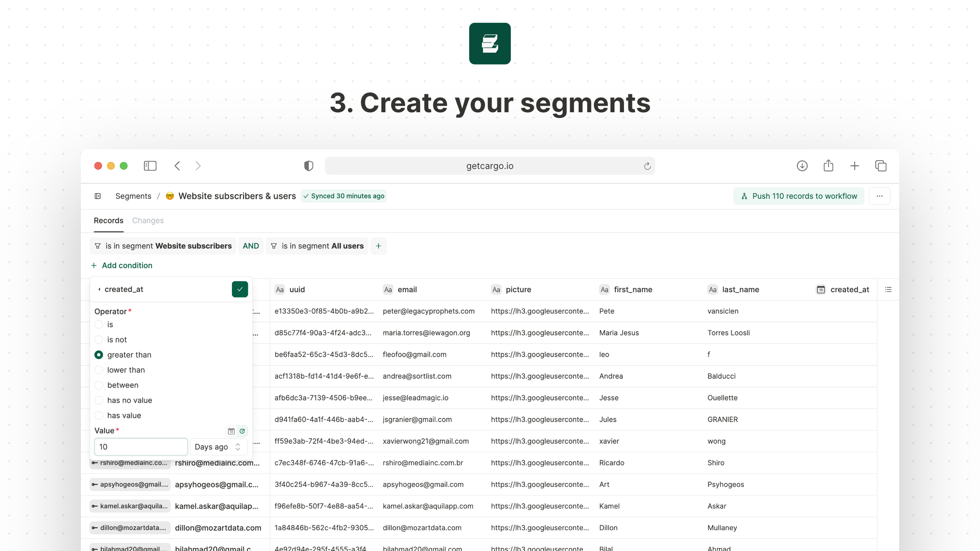Image resolution: width=980 pixels, height=551 pixels.
Task: Push 110 records to workflow
Action: tap(799, 196)
